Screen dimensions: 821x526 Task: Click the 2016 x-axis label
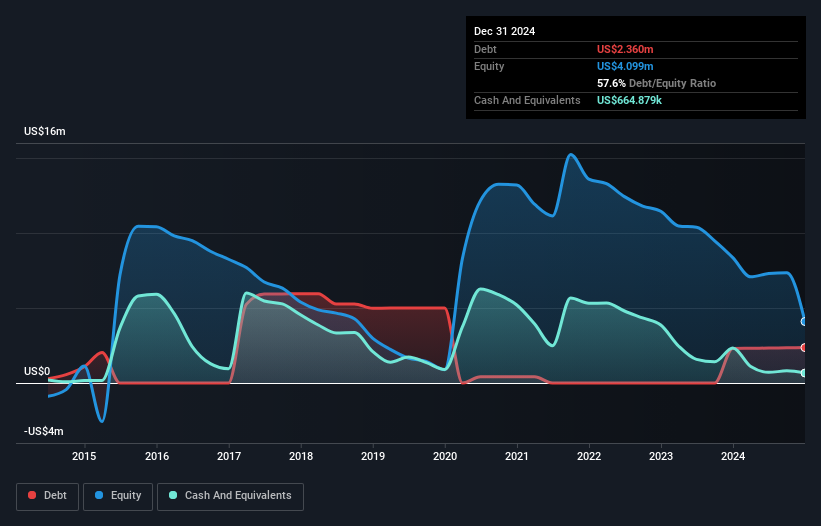point(157,456)
